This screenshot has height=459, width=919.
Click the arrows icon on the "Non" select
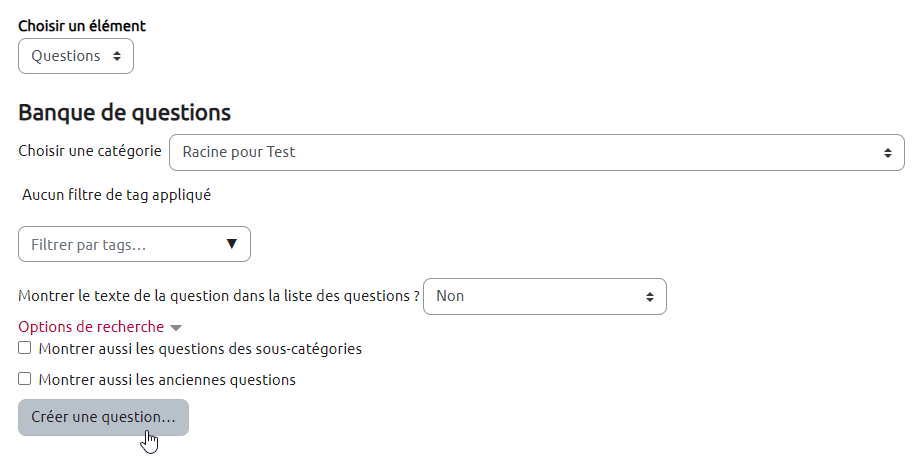(x=649, y=296)
